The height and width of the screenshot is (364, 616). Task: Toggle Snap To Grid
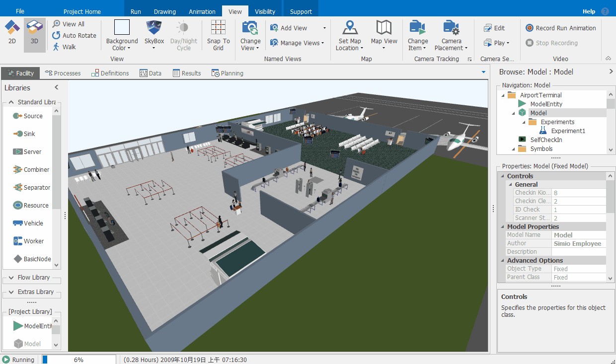[x=218, y=35]
